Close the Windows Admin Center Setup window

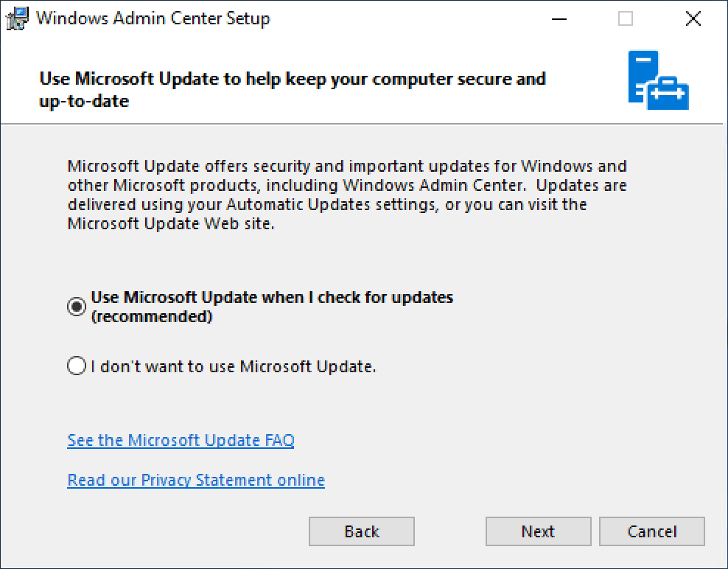693,19
